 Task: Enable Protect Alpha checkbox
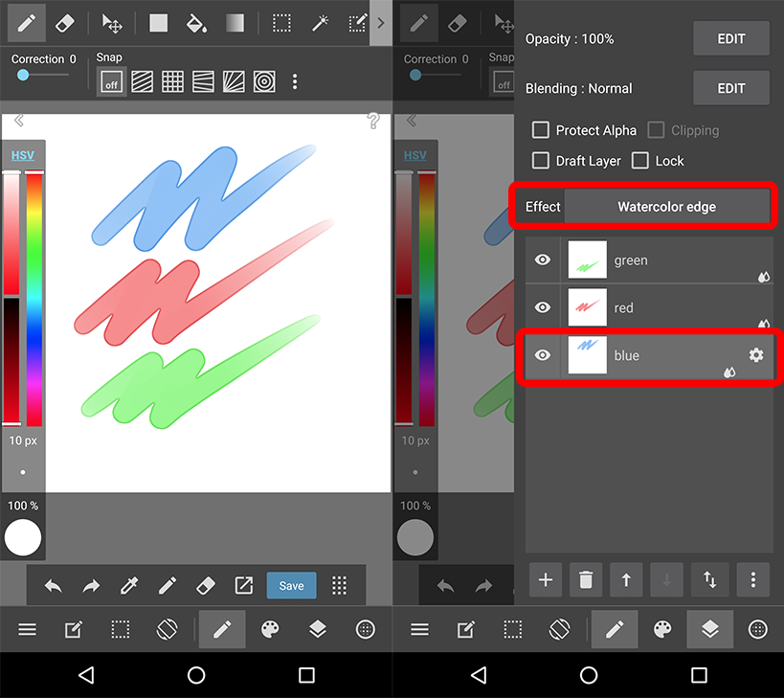(x=541, y=130)
